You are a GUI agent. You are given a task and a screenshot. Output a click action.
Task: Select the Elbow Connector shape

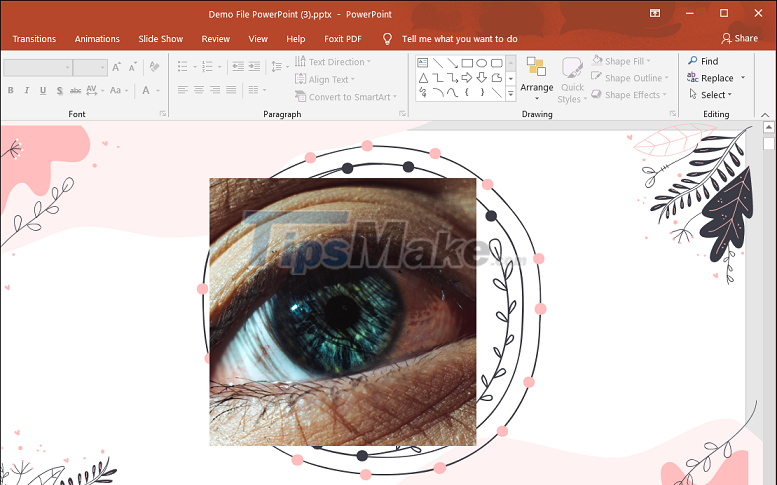pos(438,78)
